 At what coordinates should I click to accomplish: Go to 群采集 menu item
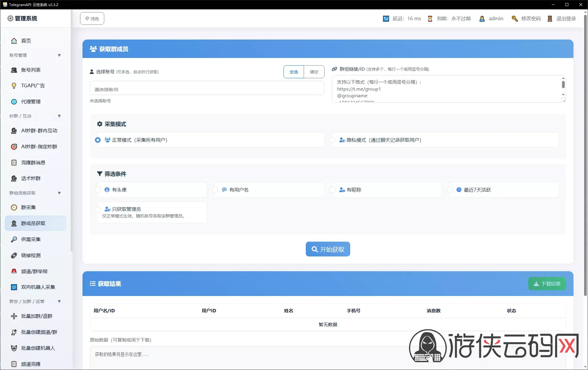(36, 208)
